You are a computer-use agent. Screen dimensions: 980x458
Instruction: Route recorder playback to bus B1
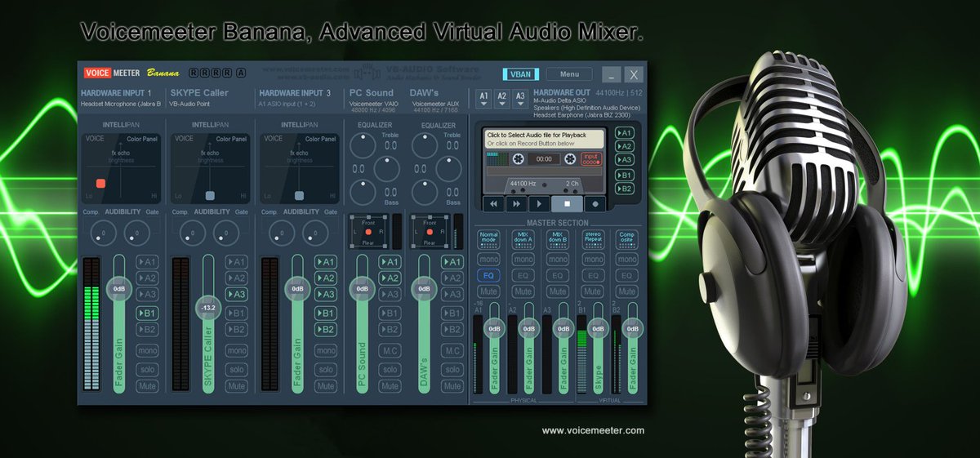[x=625, y=176]
